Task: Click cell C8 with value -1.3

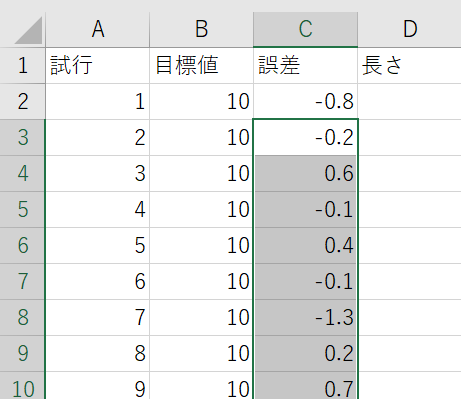Action: (x=305, y=317)
